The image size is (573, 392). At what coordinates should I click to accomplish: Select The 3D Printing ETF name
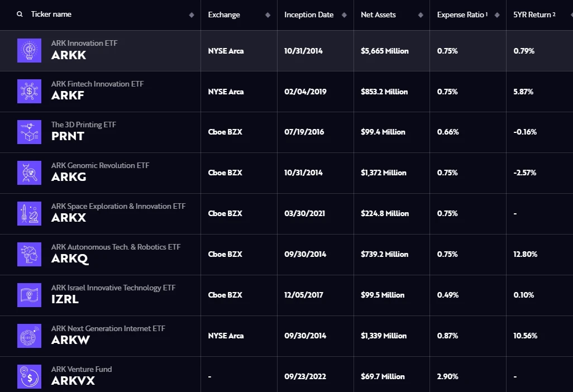[x=84, y=125]
